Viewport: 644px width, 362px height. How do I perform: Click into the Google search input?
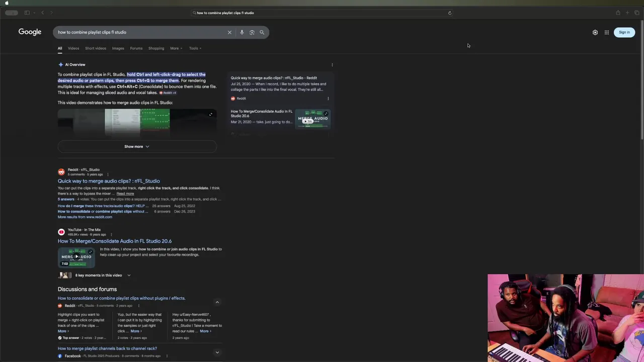coord(141,32)
